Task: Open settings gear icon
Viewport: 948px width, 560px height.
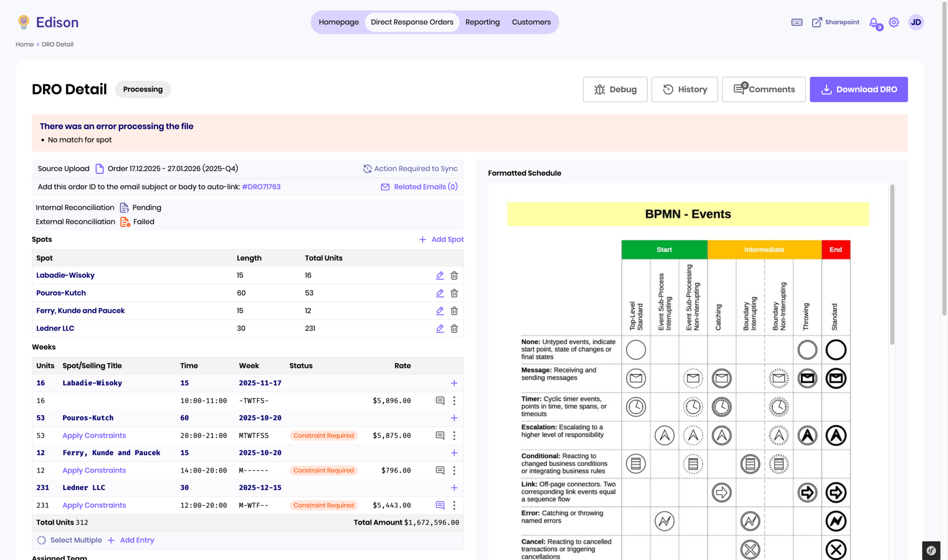Action: tap(894, 22)
